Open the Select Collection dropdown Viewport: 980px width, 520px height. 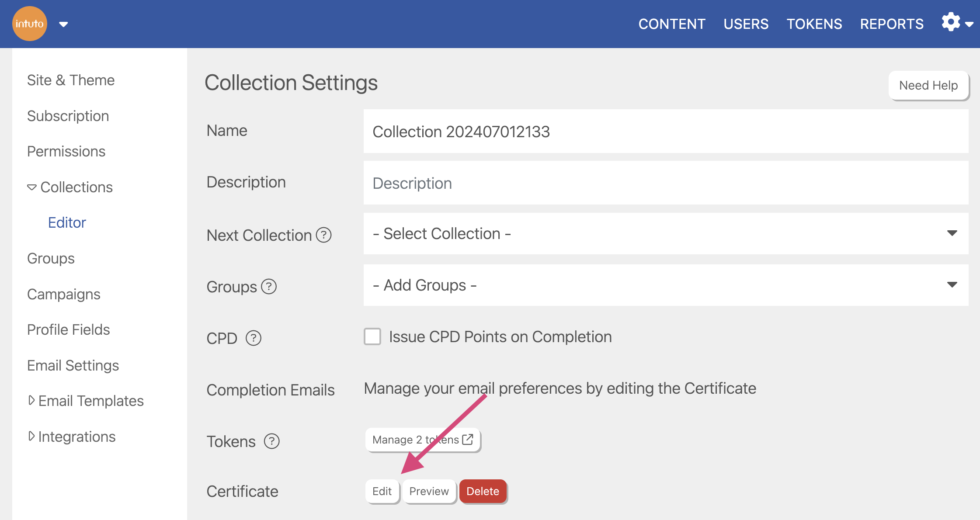point(666,233)
